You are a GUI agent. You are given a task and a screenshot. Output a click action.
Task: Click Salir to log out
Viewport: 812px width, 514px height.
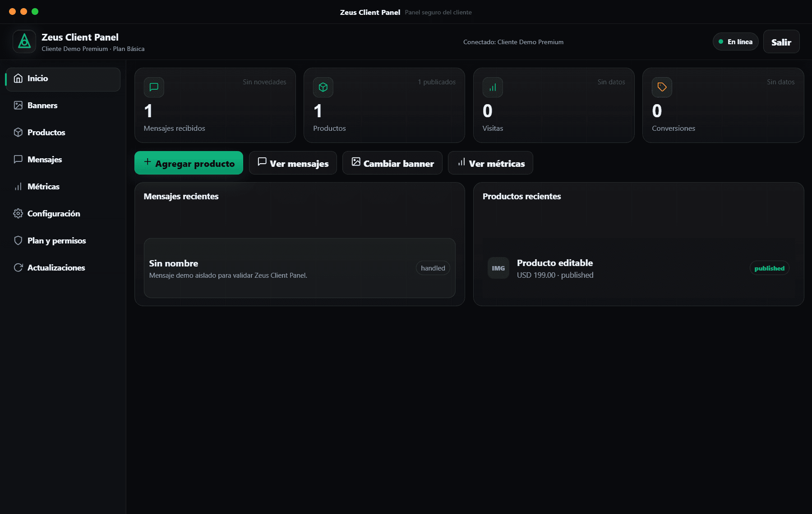point(781,42)
